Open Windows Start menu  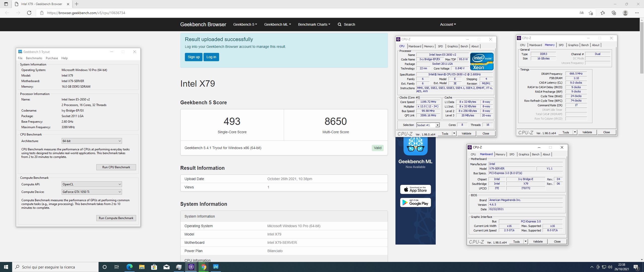pyautogui.click(x=6, y=267)
